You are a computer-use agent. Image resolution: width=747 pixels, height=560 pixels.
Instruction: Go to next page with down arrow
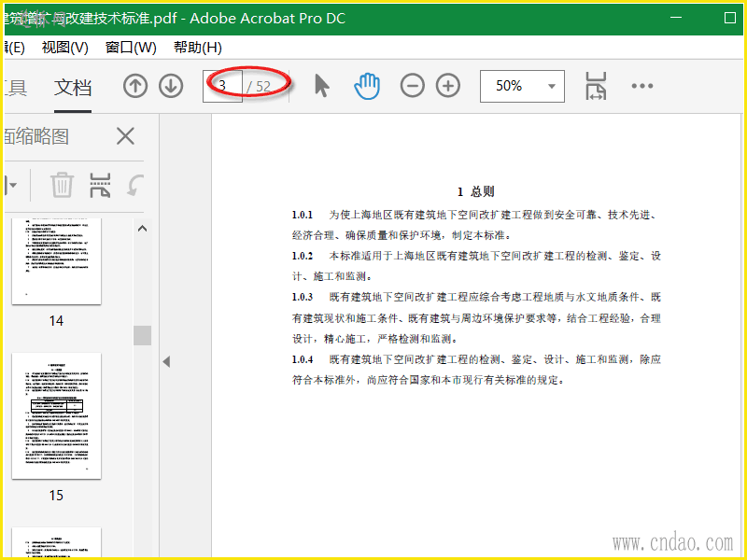click(x=171, y=86)
